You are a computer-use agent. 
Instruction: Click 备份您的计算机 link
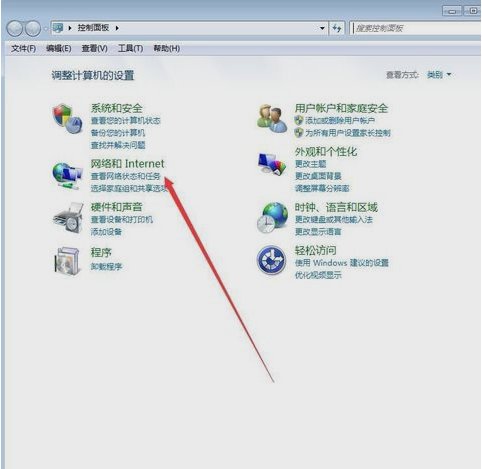pos(118,133)
